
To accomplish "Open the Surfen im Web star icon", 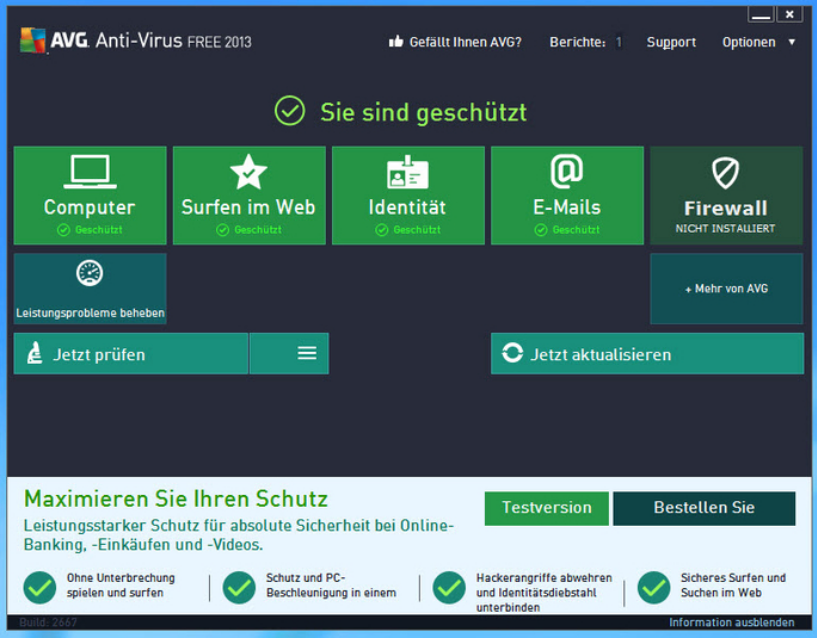I will pyautogui.click(x=248, y=172).
